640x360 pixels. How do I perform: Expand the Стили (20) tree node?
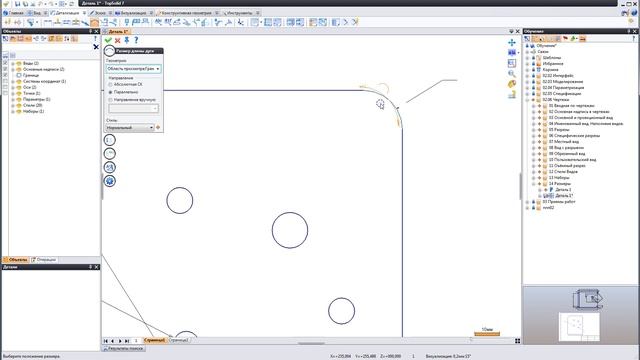[x=13, y=105]
